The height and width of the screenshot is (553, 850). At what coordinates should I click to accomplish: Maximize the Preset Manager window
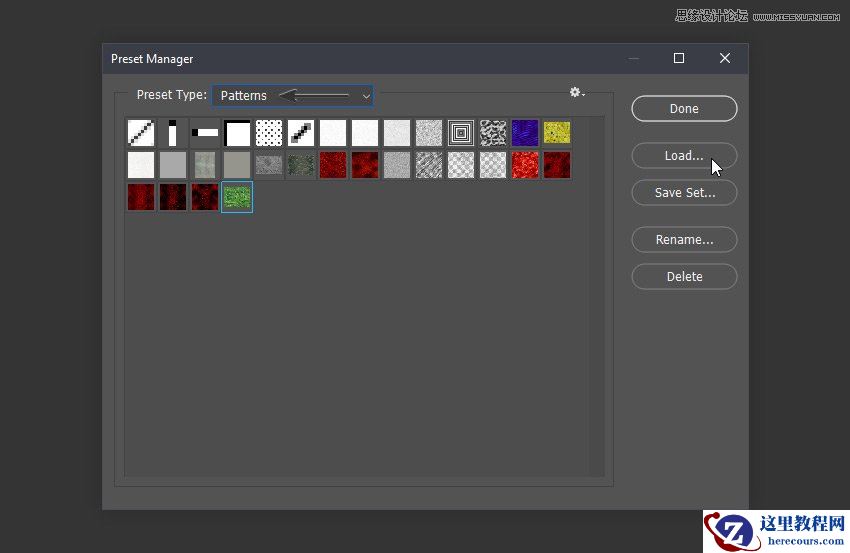click(679, 58)
